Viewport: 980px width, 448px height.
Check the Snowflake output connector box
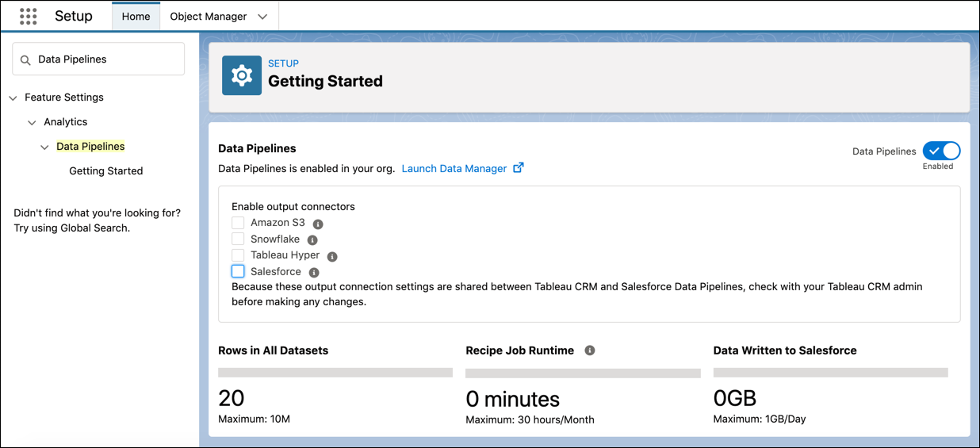238,239
